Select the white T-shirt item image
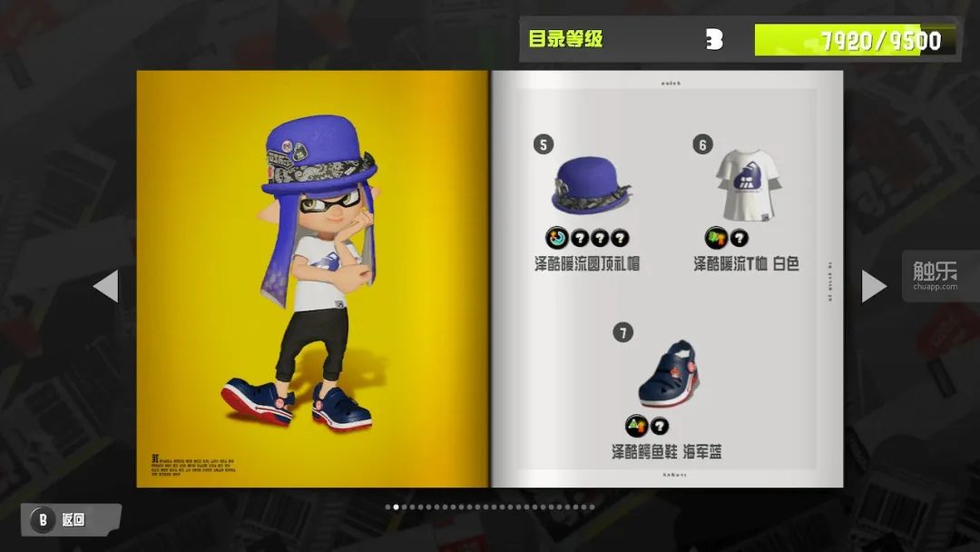Viewport: 980px width, 552px height. pyautogui.click(x=748, y=185)
